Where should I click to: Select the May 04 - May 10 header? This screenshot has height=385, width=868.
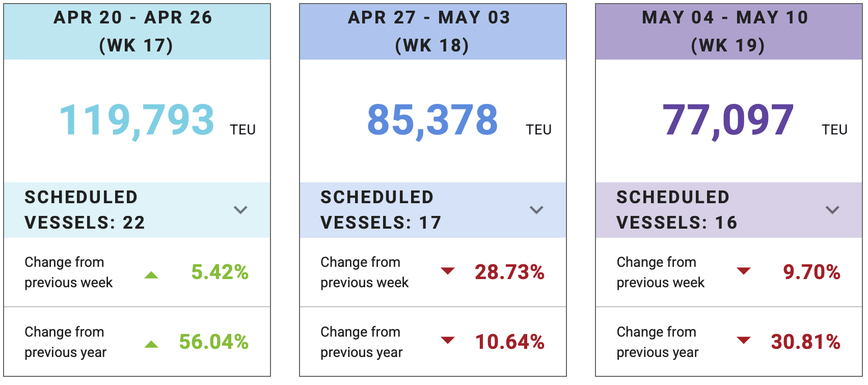click(x=728, y=32)
